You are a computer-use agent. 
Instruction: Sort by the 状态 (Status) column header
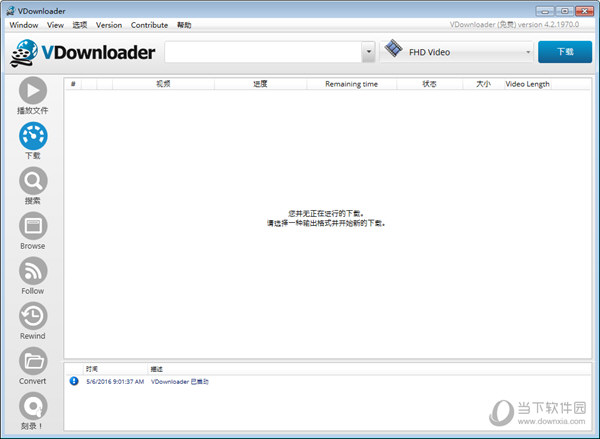[429, 84]
